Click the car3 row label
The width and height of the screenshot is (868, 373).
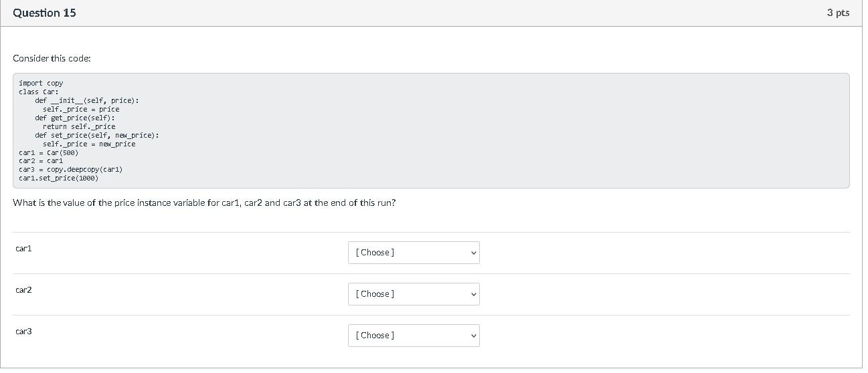23,332
